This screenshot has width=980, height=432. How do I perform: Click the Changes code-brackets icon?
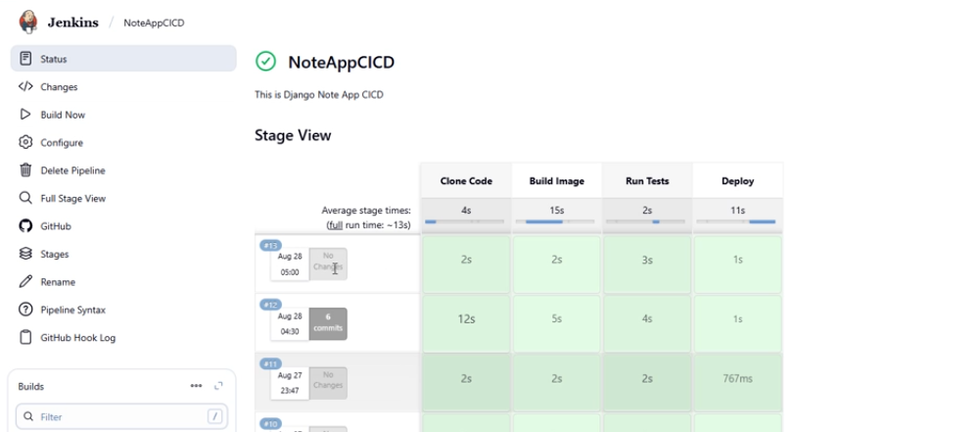tap(25, 87)
